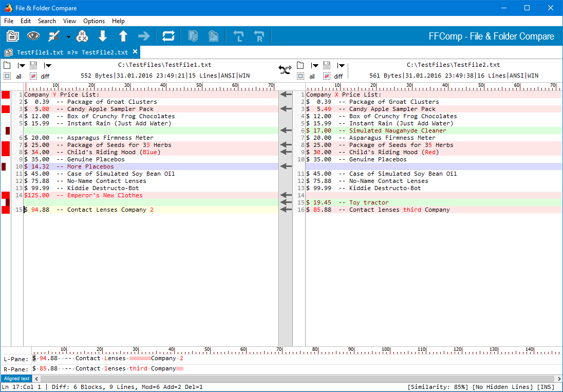The width and height of the screenshot is (563, 392).
Task: Jump to previous difference with up arrow
Action: 123,36
